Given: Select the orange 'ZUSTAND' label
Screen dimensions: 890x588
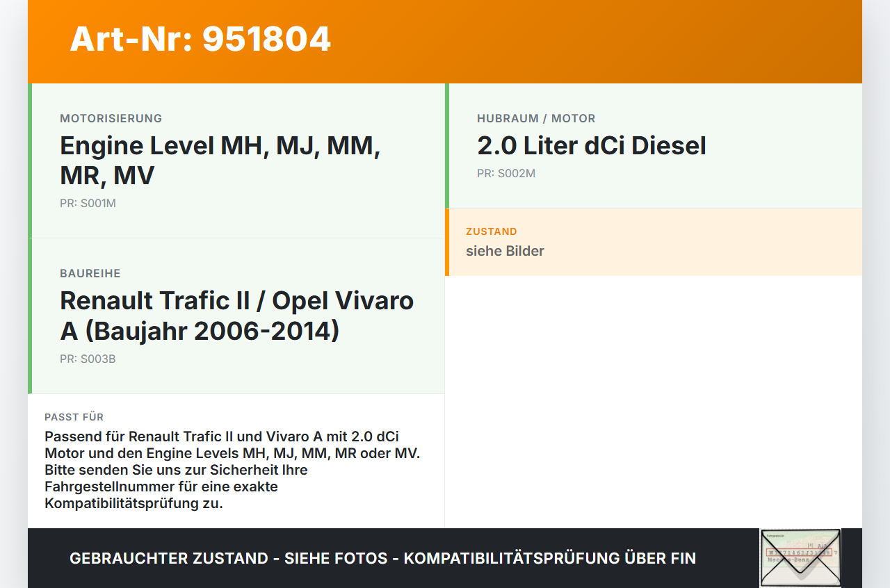Looking at the screenshot, I should coord(492,231).
